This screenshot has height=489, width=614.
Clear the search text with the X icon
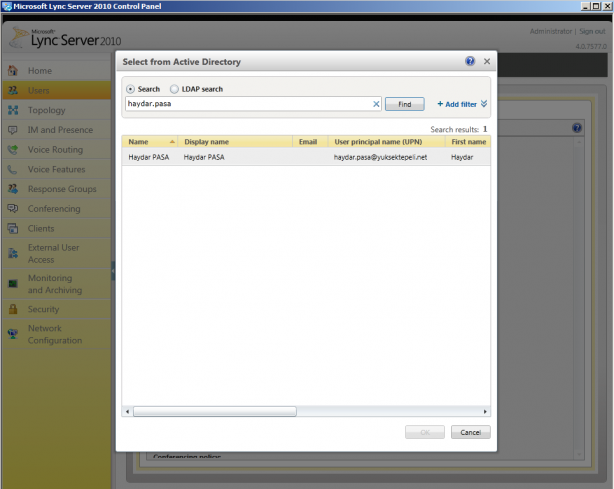click(376, 104)
